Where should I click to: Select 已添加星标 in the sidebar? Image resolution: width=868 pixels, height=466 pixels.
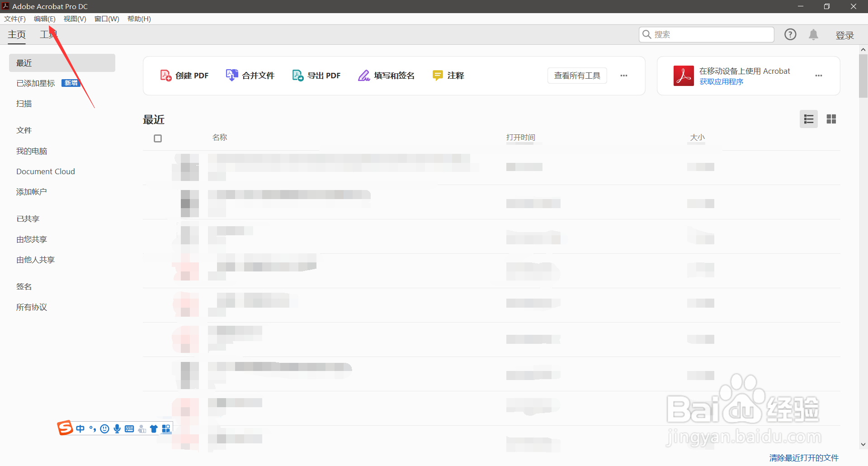coord(36,83)
